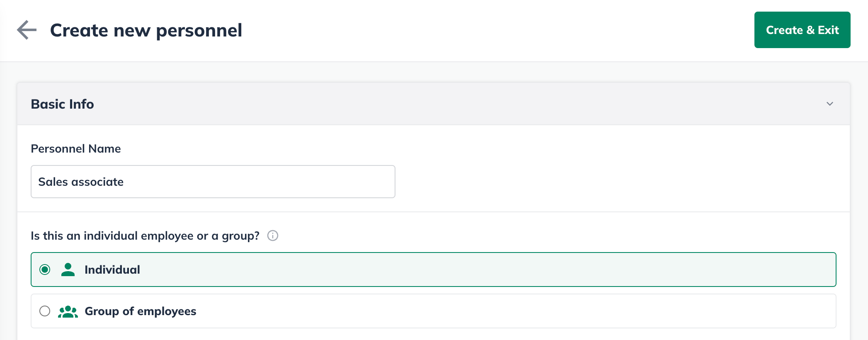
Task: Select the Individual radio button
Action: pos(45,270)
